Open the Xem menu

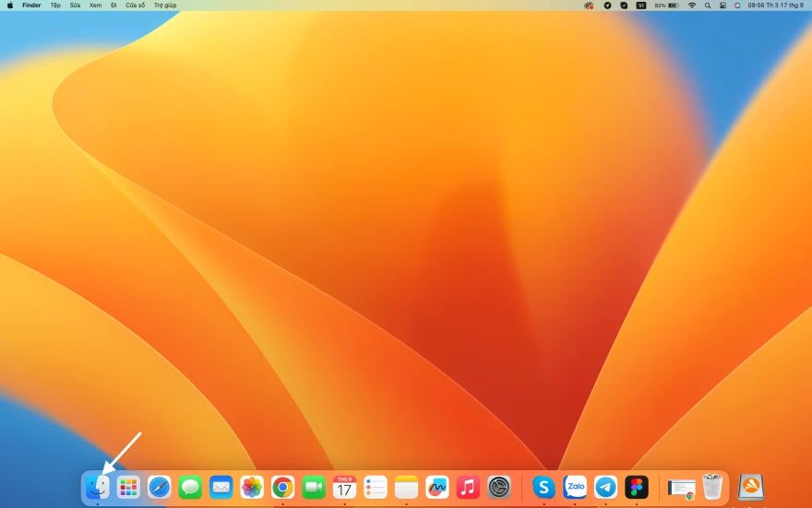95,6
